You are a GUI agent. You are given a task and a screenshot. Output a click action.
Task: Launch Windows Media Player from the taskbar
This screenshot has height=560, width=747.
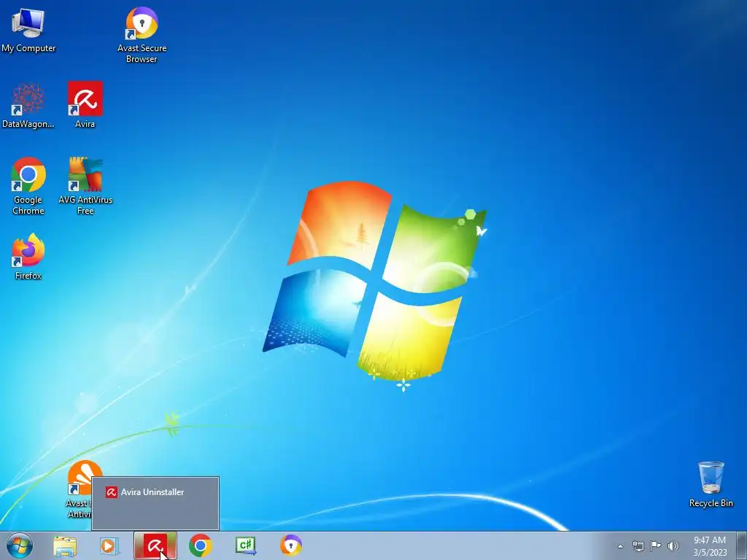(109, 546)
